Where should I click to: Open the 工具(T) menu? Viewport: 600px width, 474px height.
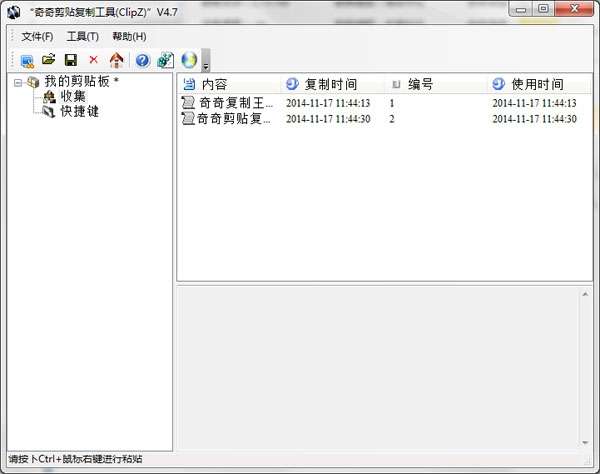coord(83,37)
